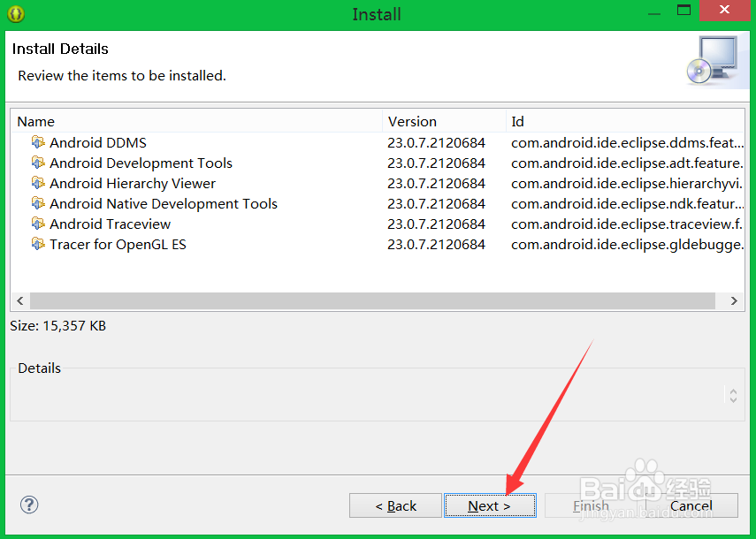The height and width of the screenshot is (539, 756).
Task: Click the Details box scroll down arrow
Action: coord(733,399)
